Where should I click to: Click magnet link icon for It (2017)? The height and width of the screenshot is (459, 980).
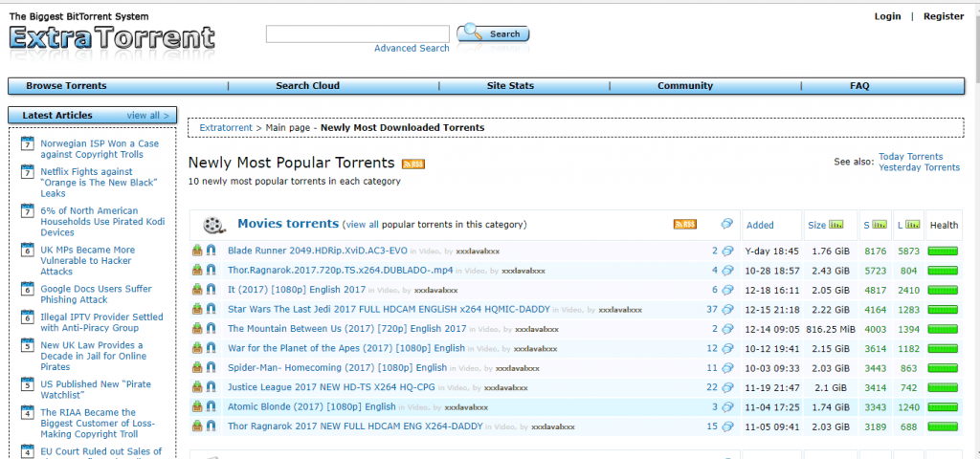212,290
